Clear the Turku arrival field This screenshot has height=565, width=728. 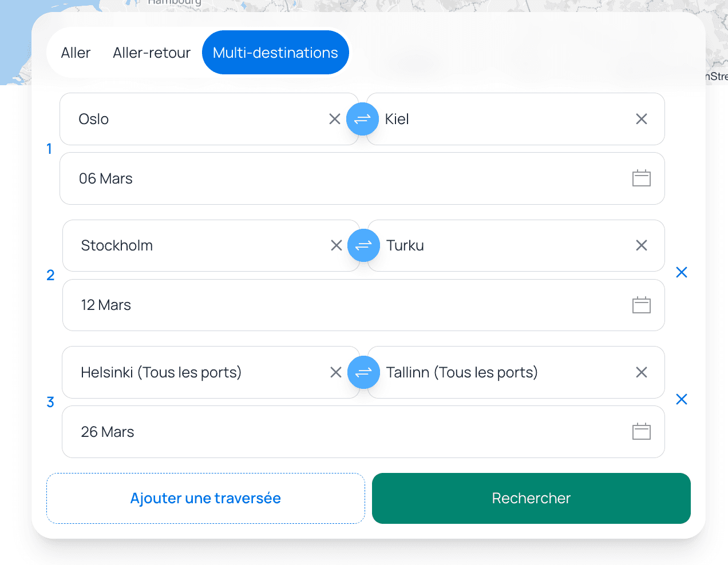click(x=642, y=245)
